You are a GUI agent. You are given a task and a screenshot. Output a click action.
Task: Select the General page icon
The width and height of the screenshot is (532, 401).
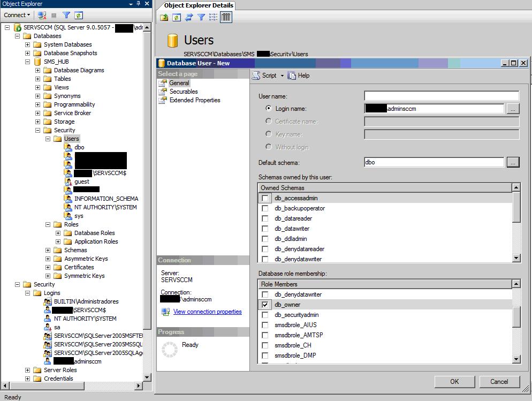click(164, 83)
